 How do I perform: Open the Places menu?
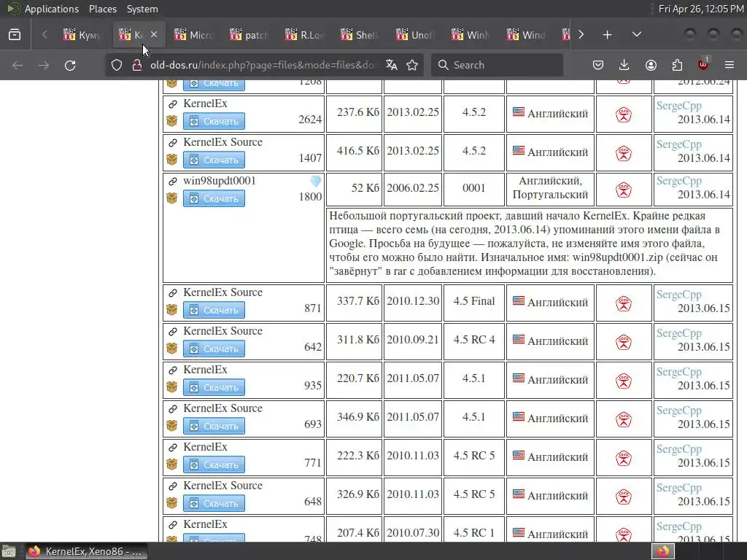tap(102, 9)
